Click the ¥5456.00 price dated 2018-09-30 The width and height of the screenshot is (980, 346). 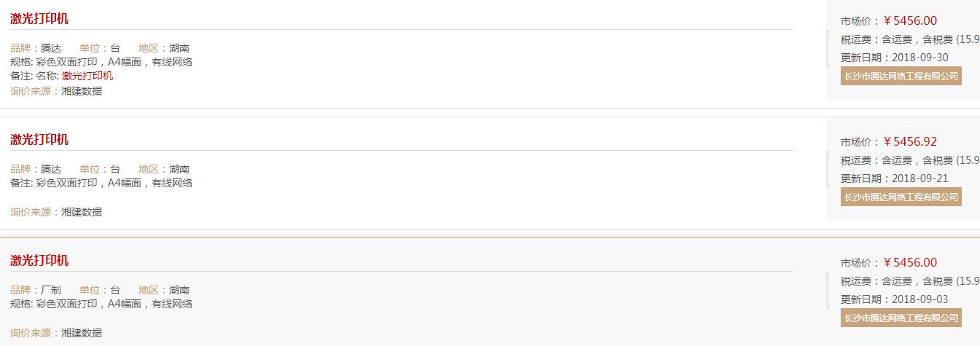[x=910, y=21]
